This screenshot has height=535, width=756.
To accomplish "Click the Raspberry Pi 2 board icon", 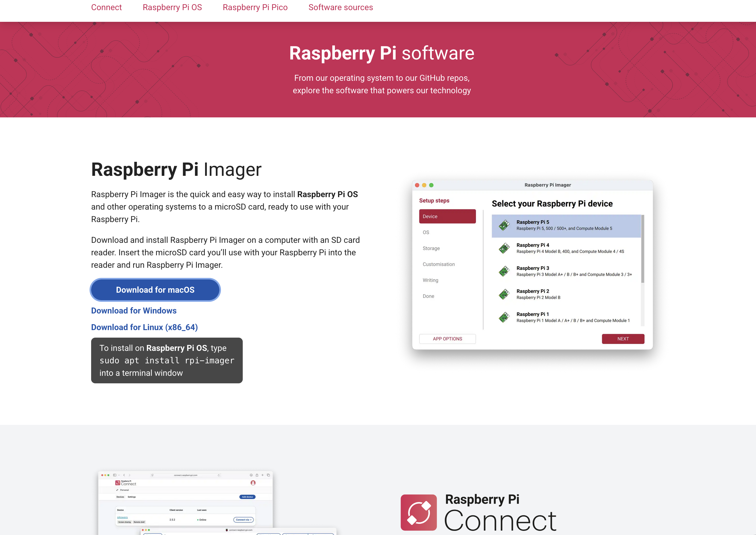I will pos(504,294).
